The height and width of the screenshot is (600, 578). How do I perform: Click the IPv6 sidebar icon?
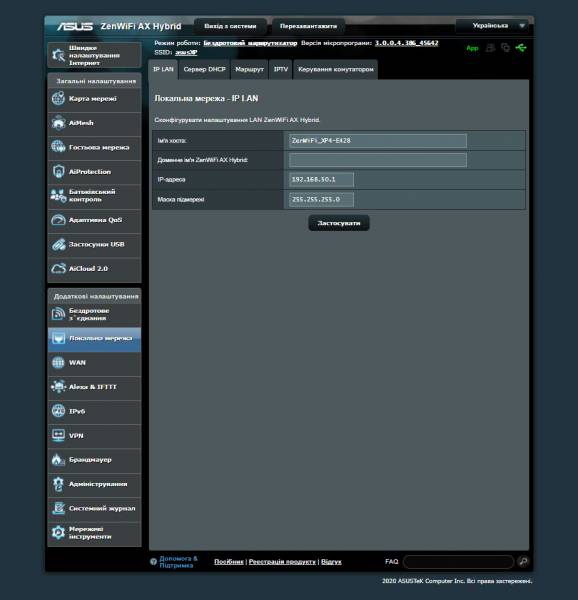pos(58,411)
